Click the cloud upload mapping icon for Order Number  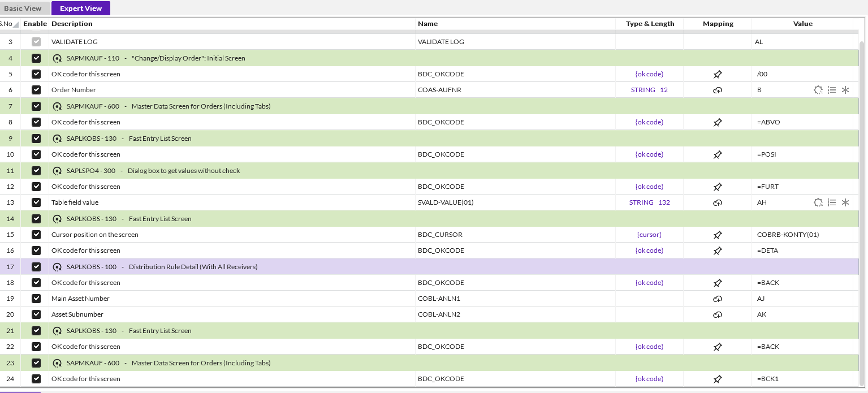(x=718, y=90)
